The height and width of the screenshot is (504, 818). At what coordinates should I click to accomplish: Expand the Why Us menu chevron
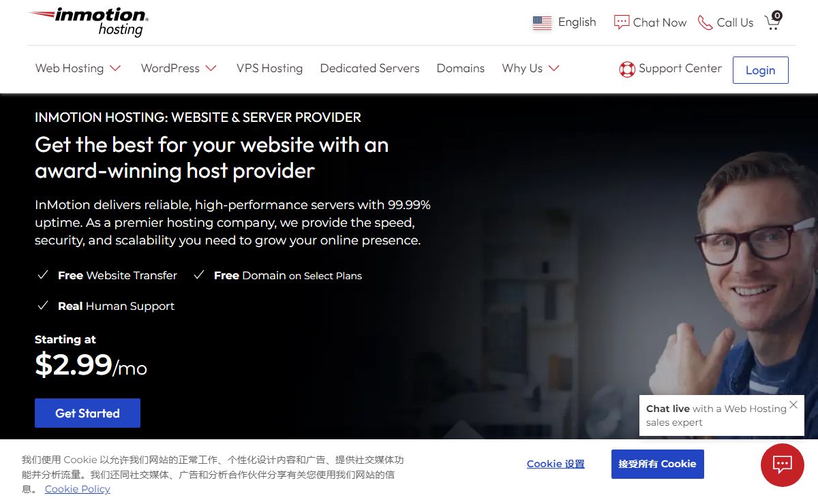coord(554,68)
